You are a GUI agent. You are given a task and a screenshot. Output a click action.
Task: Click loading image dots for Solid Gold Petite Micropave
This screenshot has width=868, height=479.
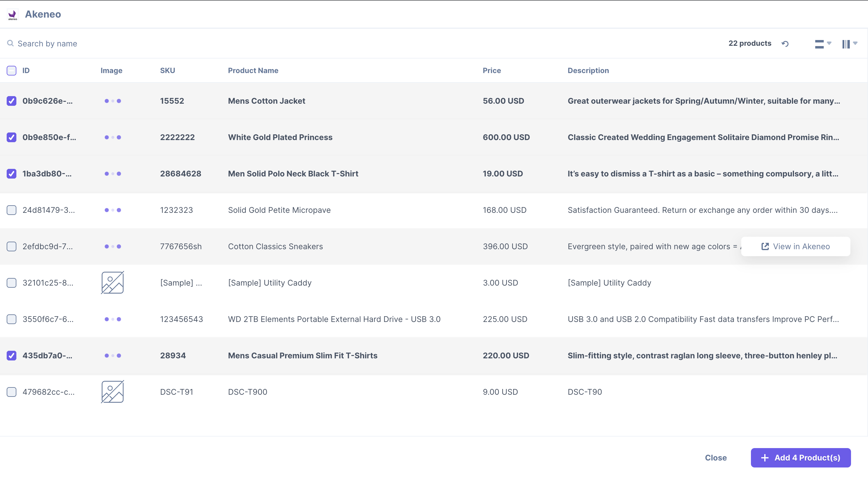click(x=113, y=210)
